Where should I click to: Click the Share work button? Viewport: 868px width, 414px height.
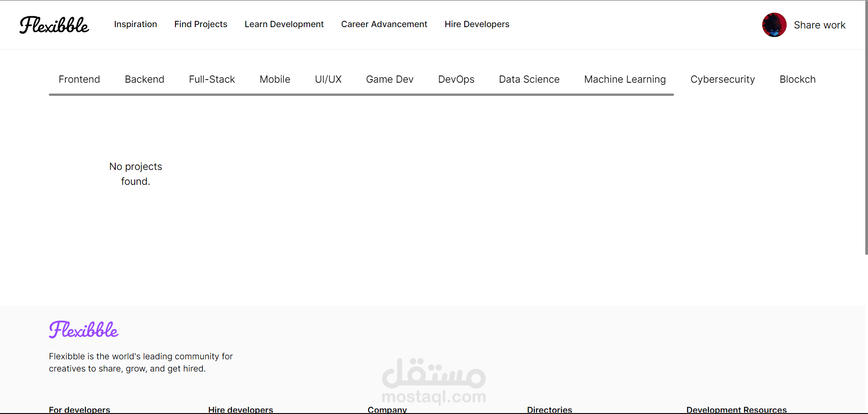pos(820,25)
